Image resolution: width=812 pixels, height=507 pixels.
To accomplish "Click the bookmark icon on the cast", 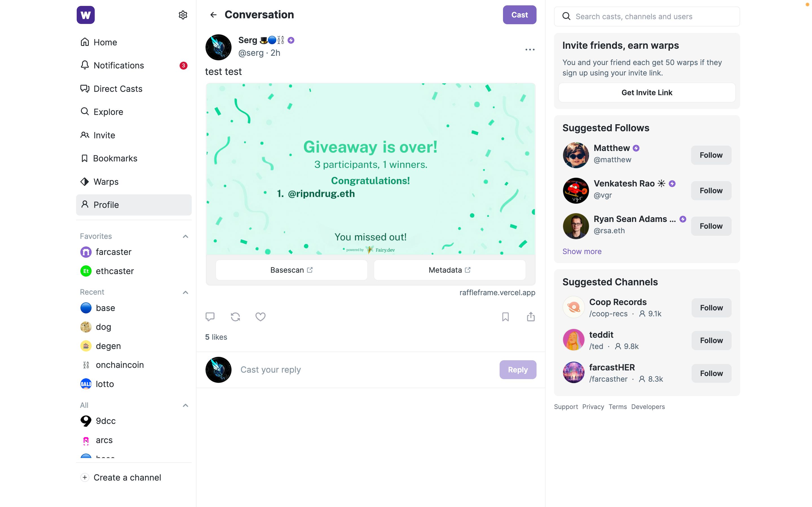I will tap(505, 317).
